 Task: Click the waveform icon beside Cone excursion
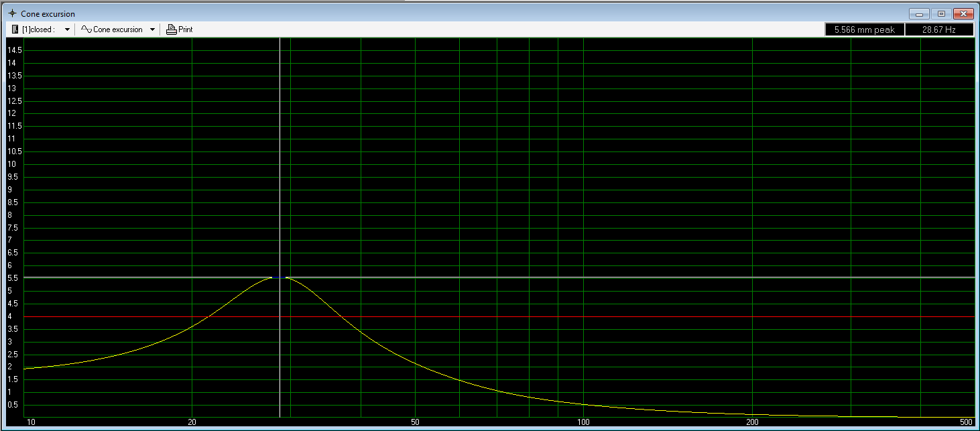86,29
